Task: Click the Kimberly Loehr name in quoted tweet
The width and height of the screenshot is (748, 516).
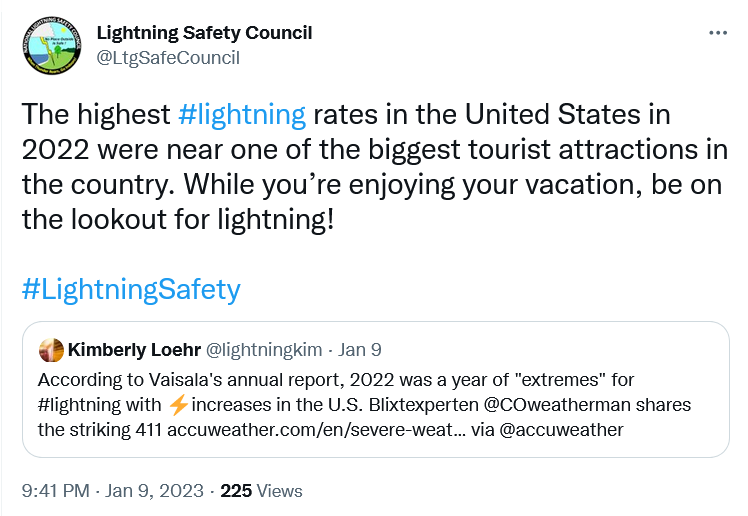Action: tap(134, 350)
